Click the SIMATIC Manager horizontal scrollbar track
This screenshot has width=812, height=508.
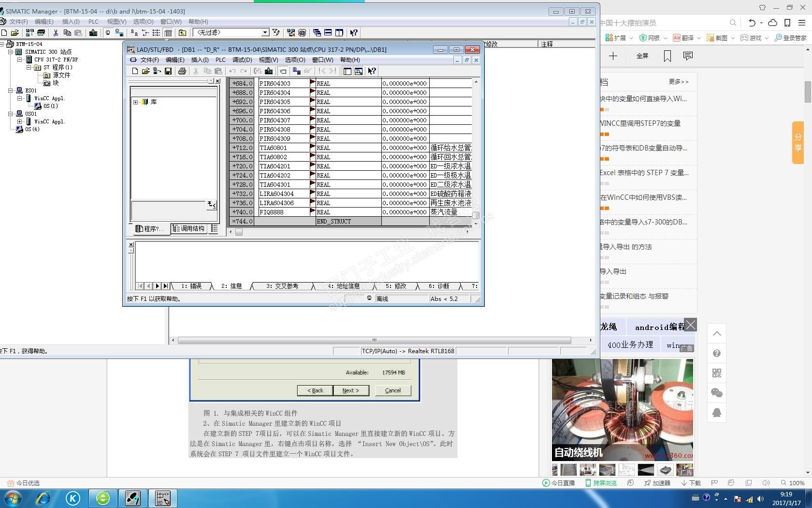click(374, 340)
